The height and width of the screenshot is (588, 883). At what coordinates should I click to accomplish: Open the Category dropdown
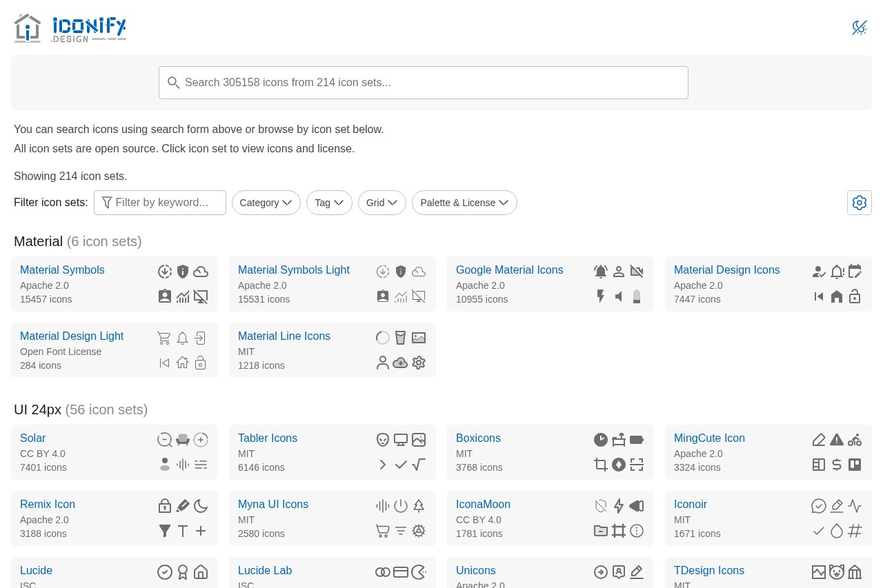tap(266, 203)
